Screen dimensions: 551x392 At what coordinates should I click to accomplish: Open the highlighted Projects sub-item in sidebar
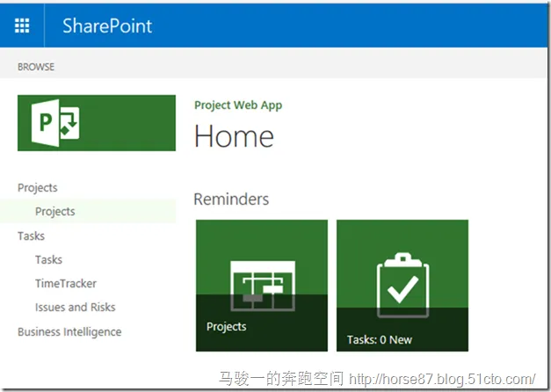coord(55,211)
